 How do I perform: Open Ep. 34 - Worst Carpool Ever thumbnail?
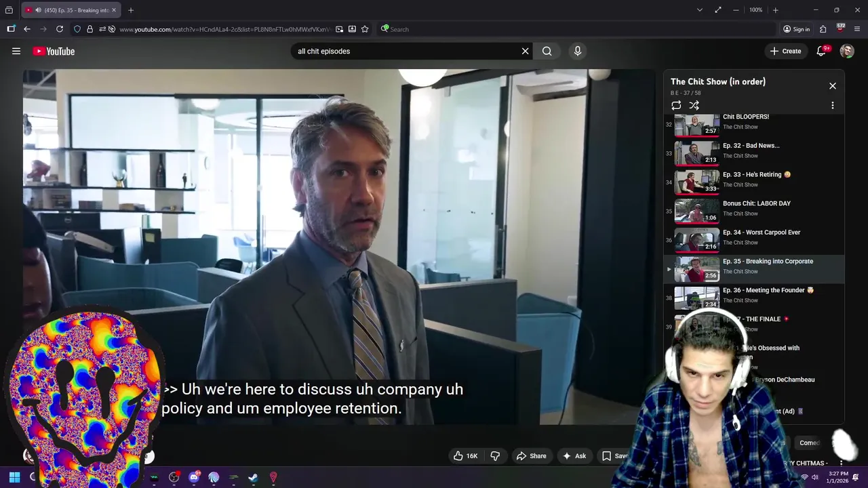696,240
